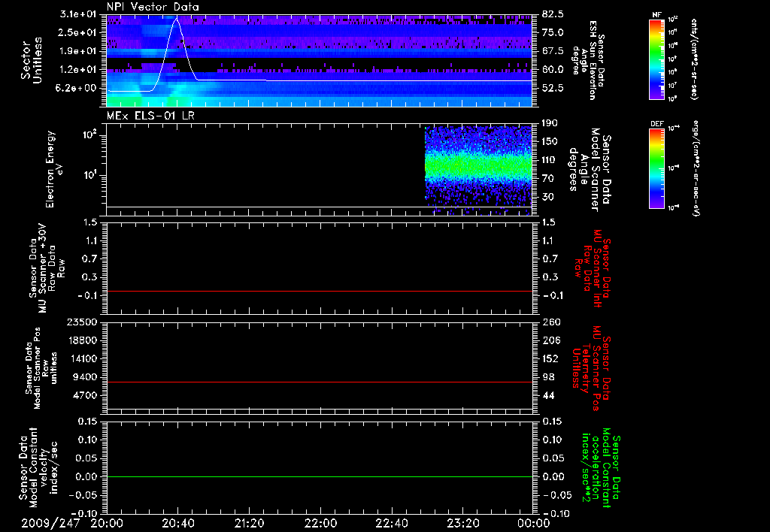This screenshot has height=532, width=770.
Task: Click the "4700" scanner position tick label
Action: click(x=86, y=395)
